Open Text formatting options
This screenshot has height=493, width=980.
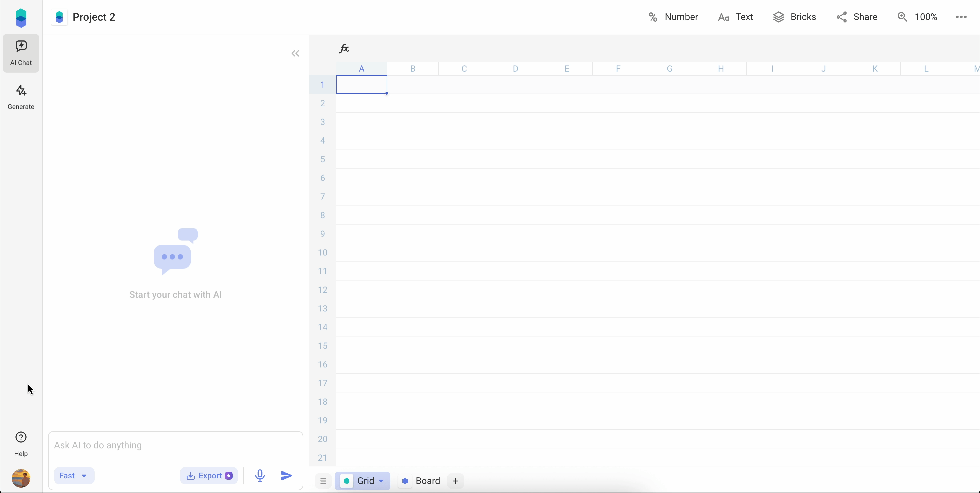click(x=735, y=17)
